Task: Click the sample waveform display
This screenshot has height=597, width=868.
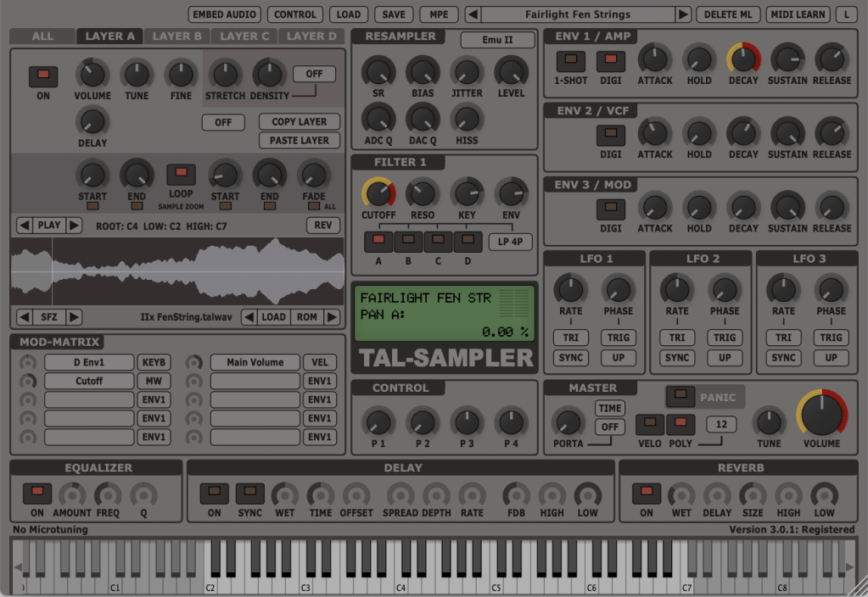Action: pos(177,271)
